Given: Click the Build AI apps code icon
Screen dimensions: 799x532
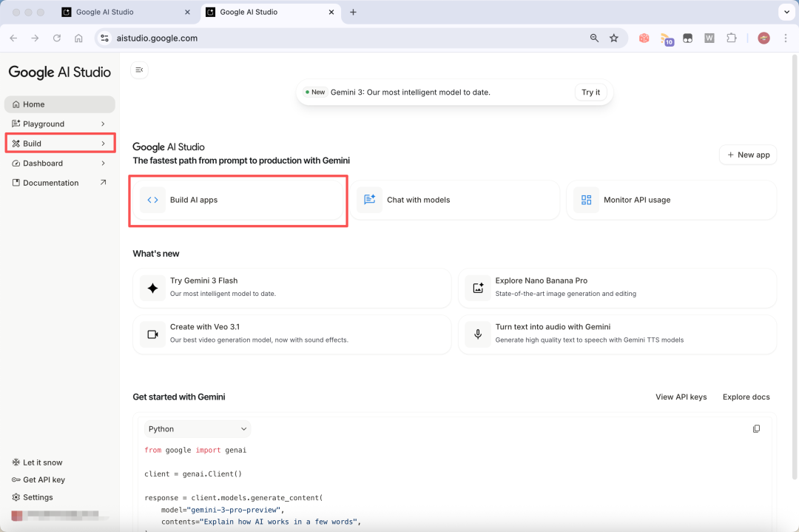Looking at the screenshot, I should point(153,200).
